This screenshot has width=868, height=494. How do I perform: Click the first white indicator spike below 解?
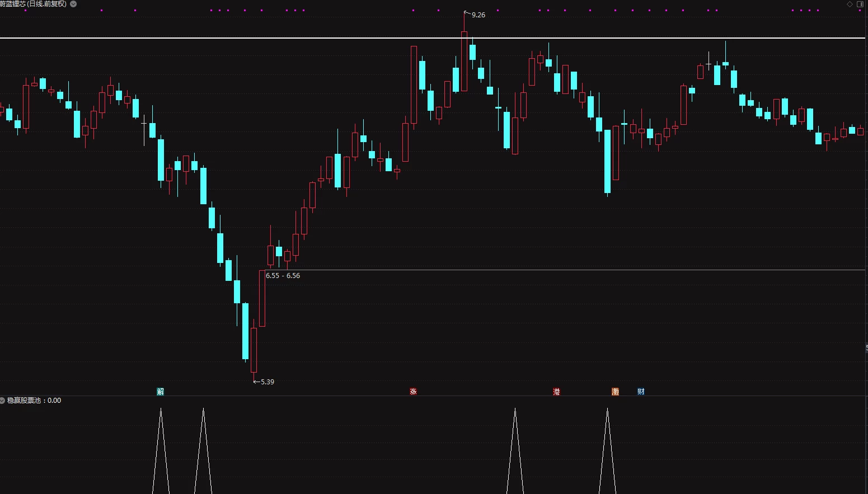point(161,451)
